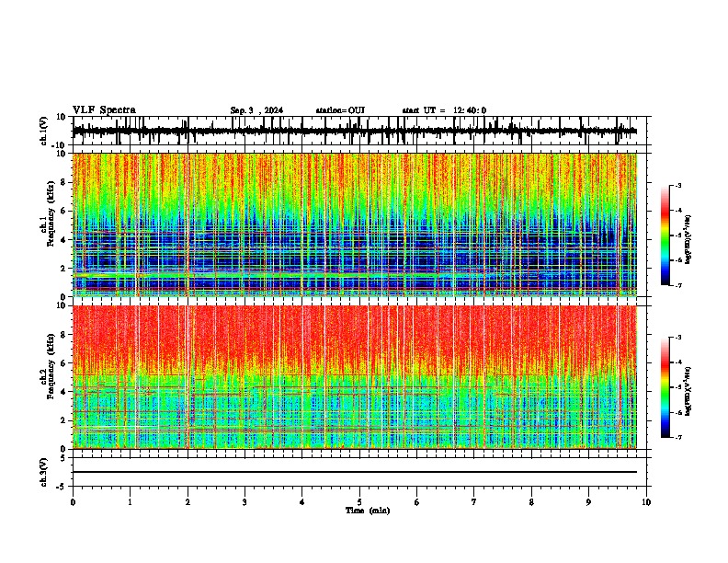Click the time axis tick label '8'
The height and width of the screenshot is (563, 728).
(x=531, y=502)
